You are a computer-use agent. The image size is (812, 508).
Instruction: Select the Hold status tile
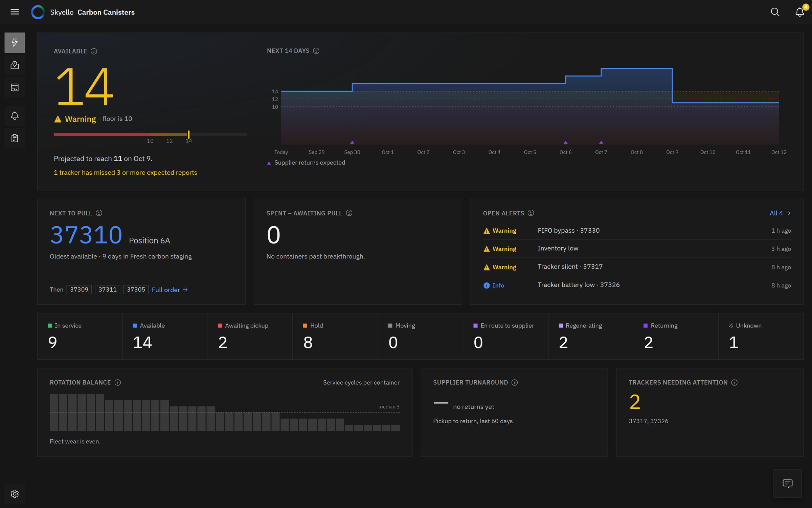(335, 336)
